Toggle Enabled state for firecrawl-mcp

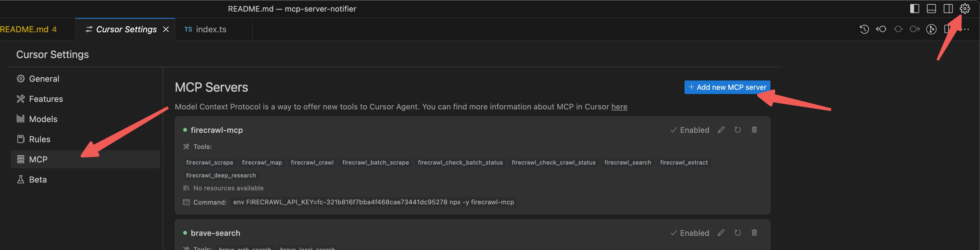point(690,130)
